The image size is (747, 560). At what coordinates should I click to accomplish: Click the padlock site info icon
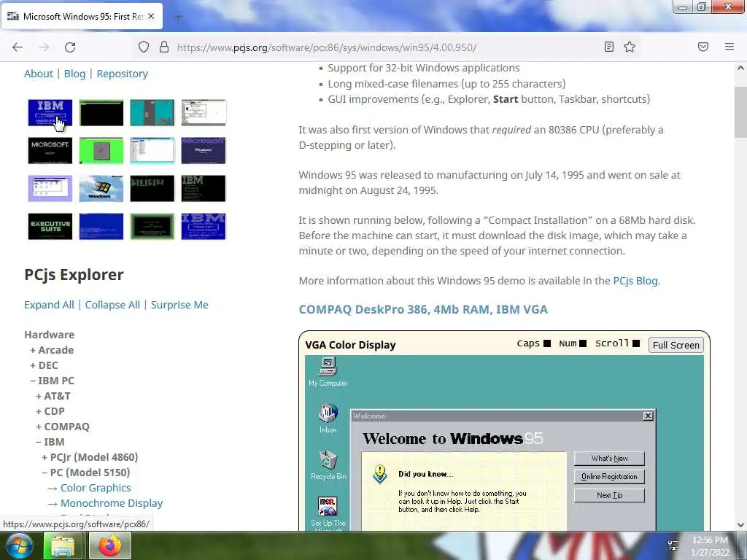pos(164,47)
